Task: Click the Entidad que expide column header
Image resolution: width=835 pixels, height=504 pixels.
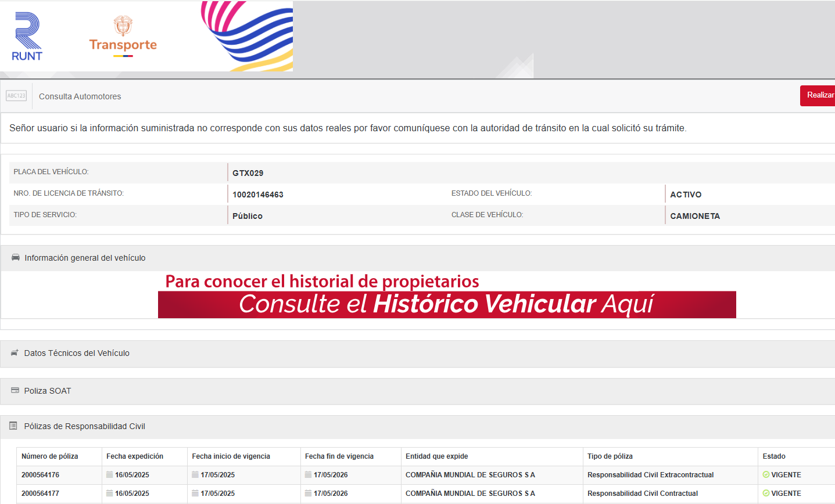Action: (x=437, y=456)
